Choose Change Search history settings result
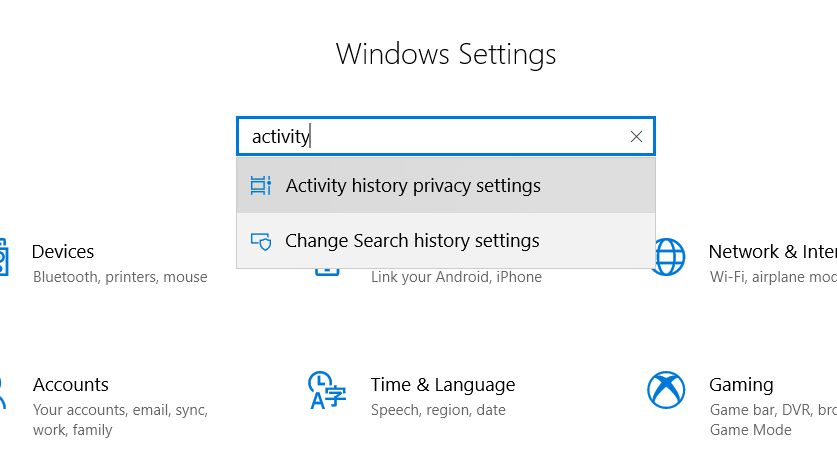Viewport: 837px width, 472px height. [412, 241]
